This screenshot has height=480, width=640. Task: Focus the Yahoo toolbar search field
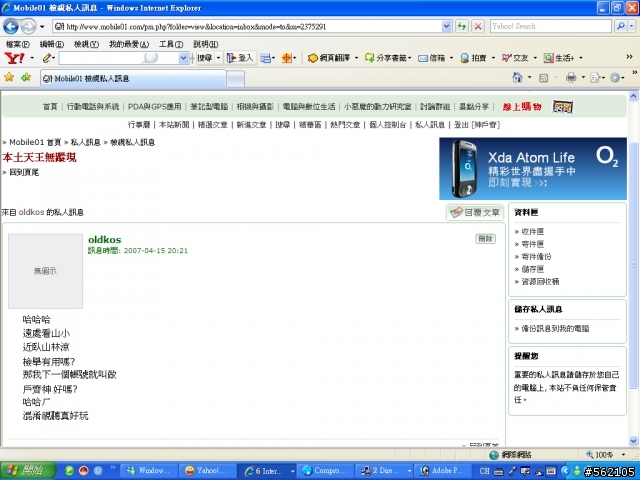point(119,58)
